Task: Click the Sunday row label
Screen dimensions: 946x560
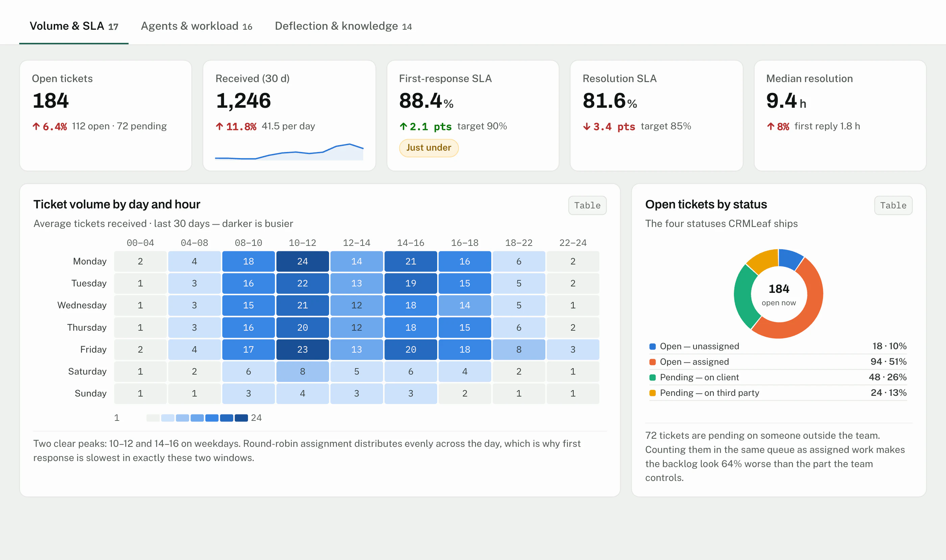Action: click(90, 393)
